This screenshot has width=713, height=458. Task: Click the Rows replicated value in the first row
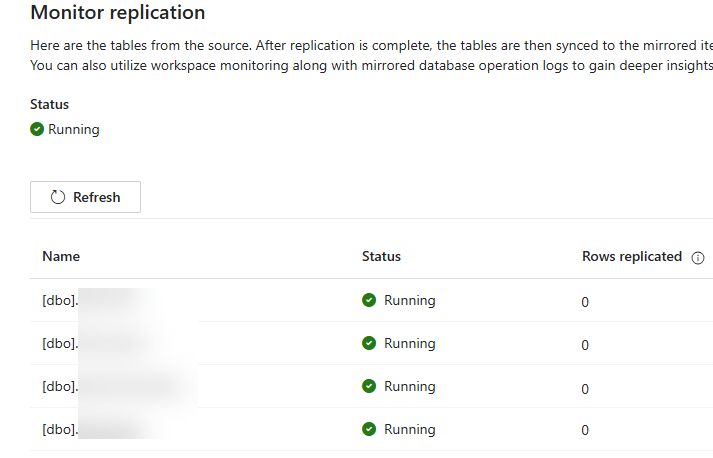click(x=585, y=302)
